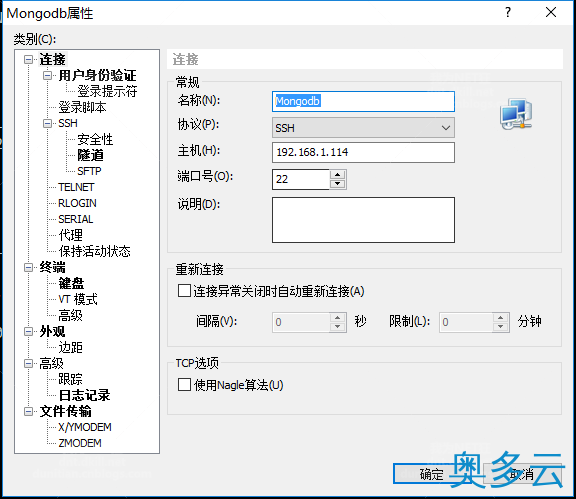Increase the 限制 minutes spinner
The image size is (576, 499).
(501, 317)
